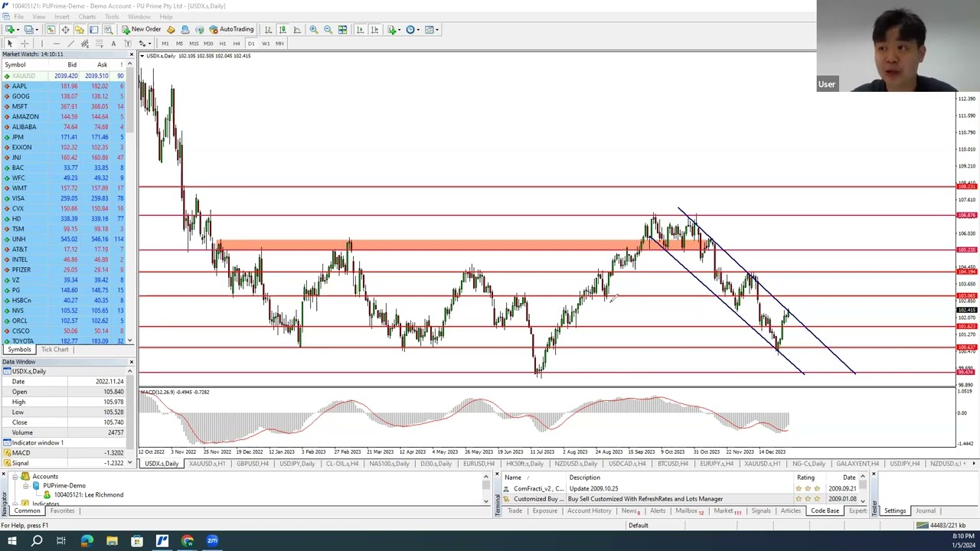Viewport: 980px width, 551px height.
Task: Close the Data Window panel
Action: 131,362
